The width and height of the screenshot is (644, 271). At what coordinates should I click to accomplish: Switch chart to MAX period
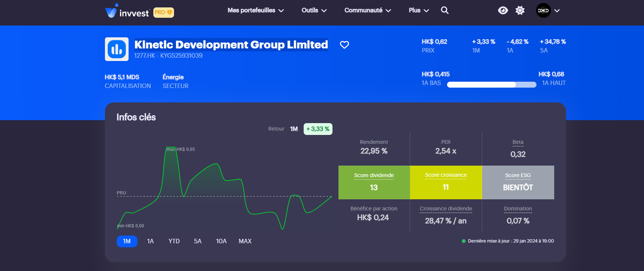pyautogui.click(x=245, y=241)
